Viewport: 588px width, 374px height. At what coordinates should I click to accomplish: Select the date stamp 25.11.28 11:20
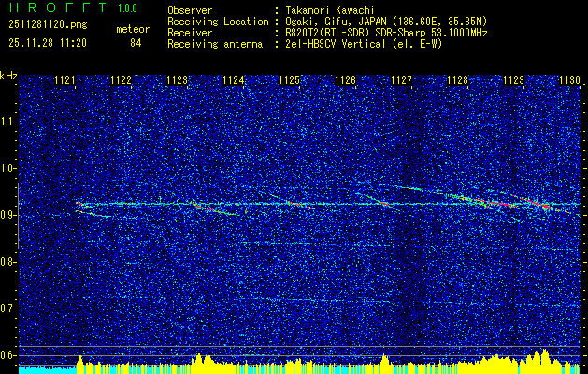point(48,43)
